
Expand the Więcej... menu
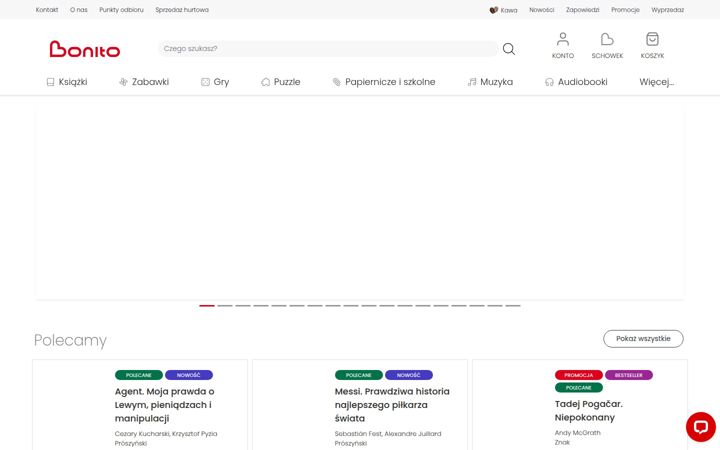(657, 82)
